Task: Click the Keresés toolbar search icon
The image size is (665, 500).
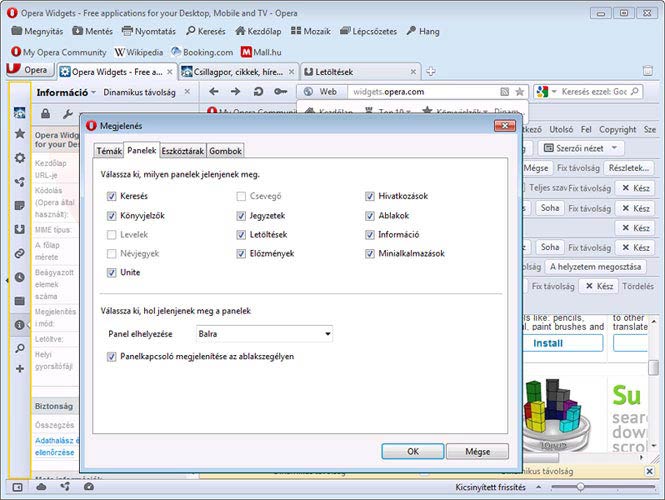Action: pos(191,31)
